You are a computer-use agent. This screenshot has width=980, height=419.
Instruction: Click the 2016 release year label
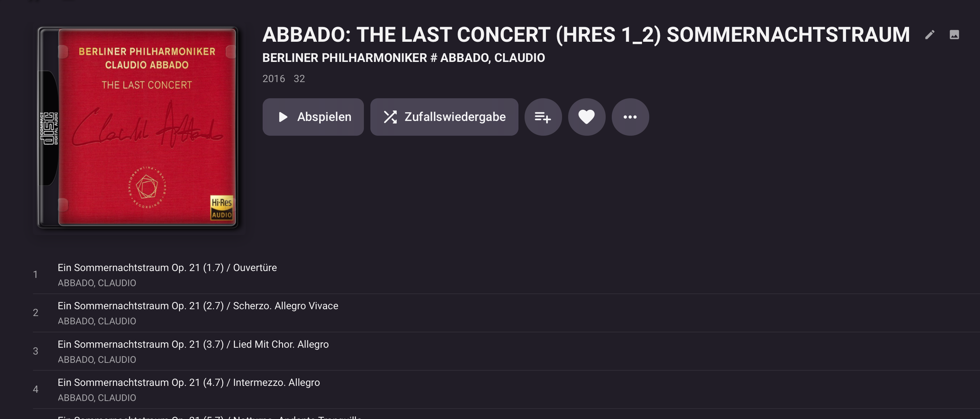tap(273, 79)
